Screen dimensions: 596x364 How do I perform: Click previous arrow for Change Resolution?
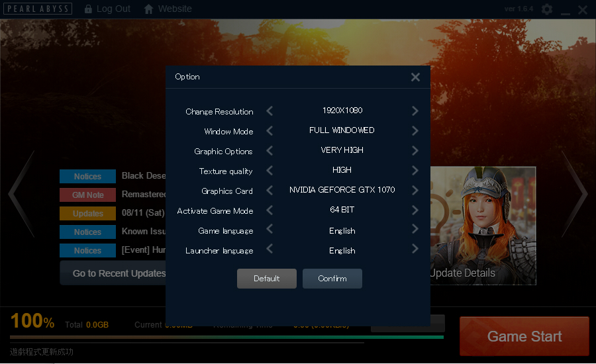(x=270, y=111)
